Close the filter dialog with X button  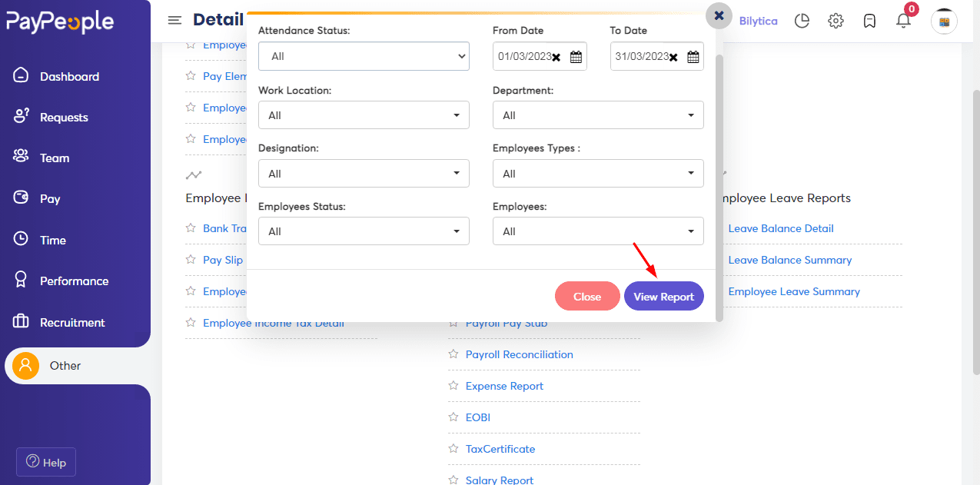tap(719, 15)
